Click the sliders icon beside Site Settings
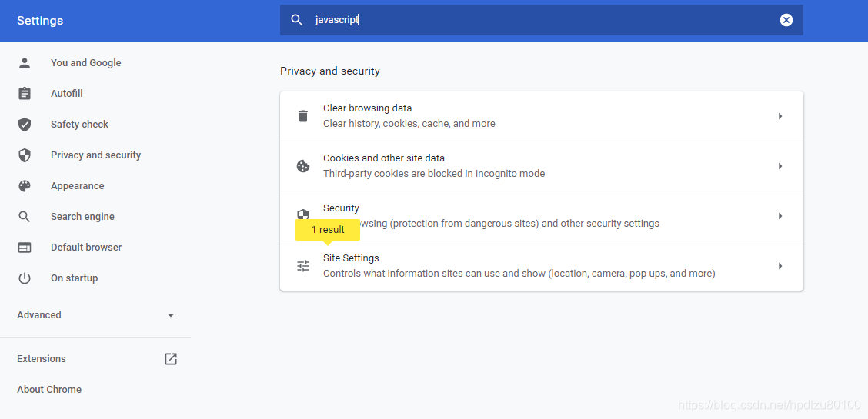 (x=303, y=266)
